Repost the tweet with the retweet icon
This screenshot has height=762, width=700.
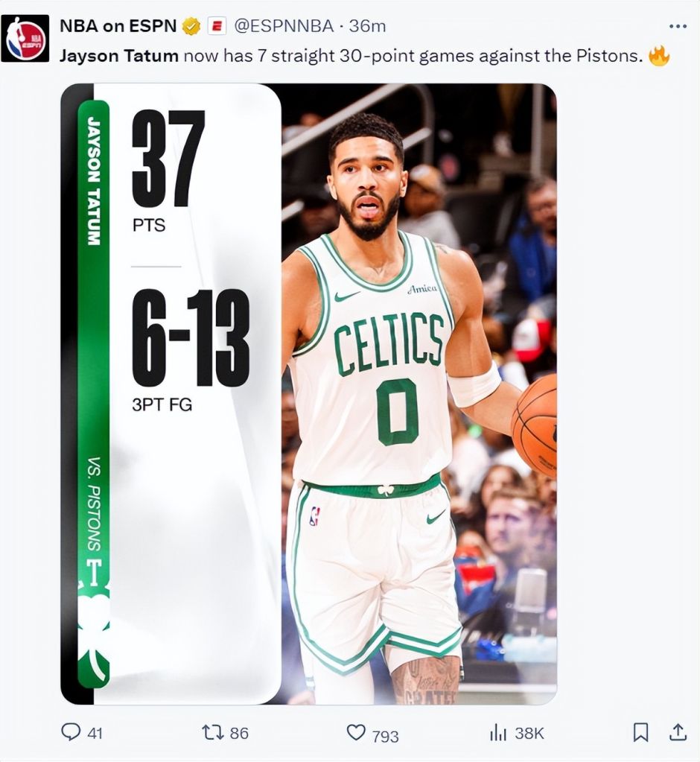click(212, 732)
